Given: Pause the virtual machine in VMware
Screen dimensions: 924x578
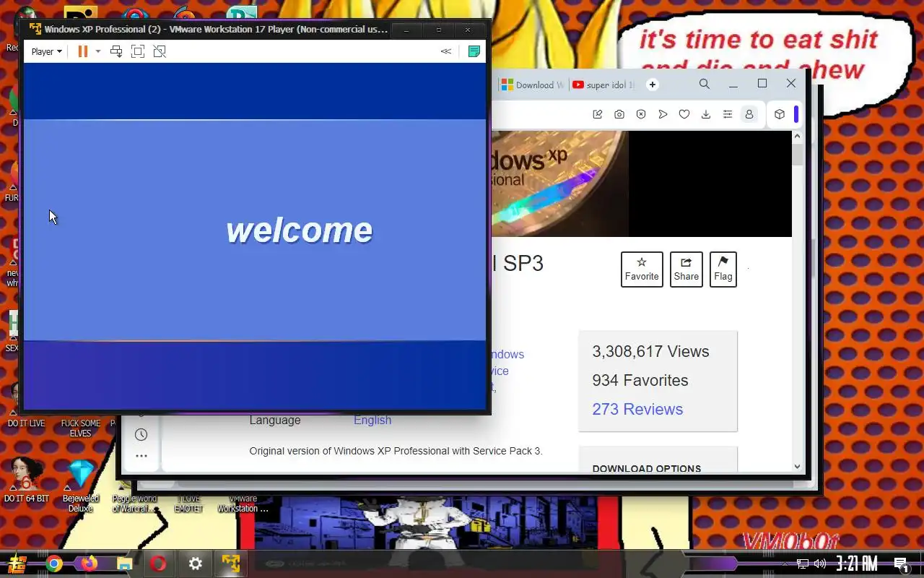Looking at the screenshot, I should tap(83, 51).
